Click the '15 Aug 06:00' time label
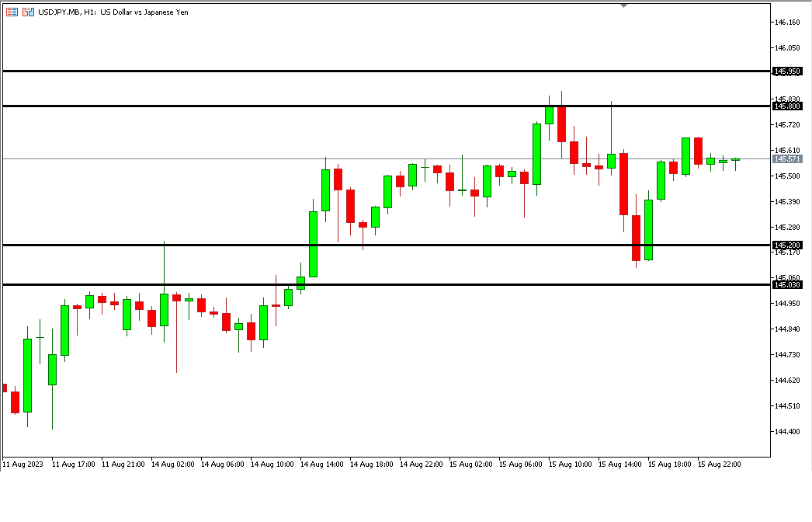812x522 pixels. pyautogui.click(x=521, y=464)
